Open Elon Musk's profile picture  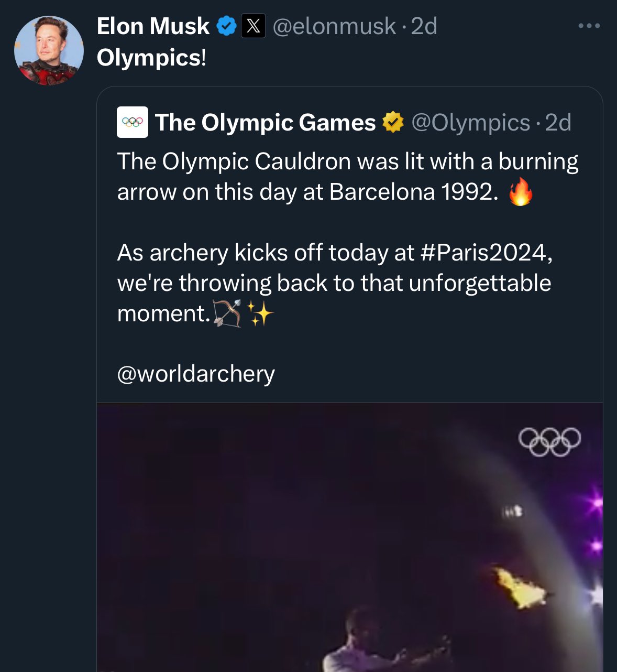coord(49,51)
